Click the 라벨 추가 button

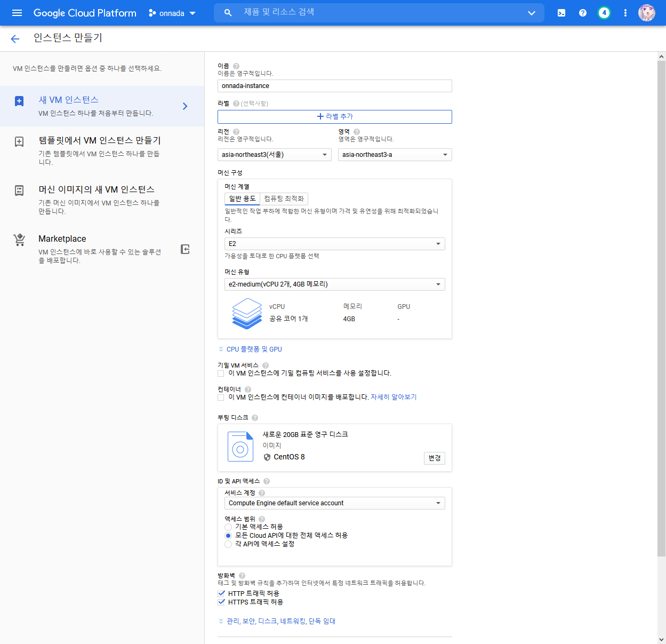click(334, 116)
